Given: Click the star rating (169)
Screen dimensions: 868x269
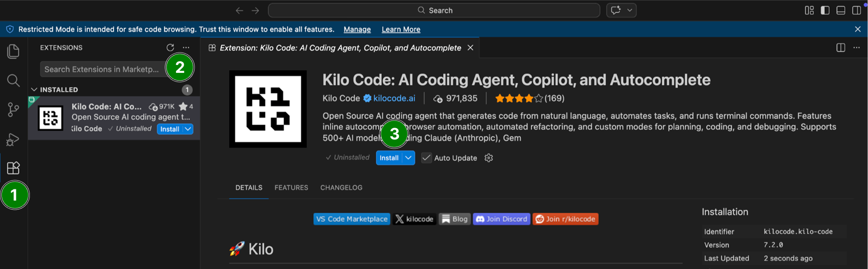Looking at the screenshot, I should coord(529,98).
